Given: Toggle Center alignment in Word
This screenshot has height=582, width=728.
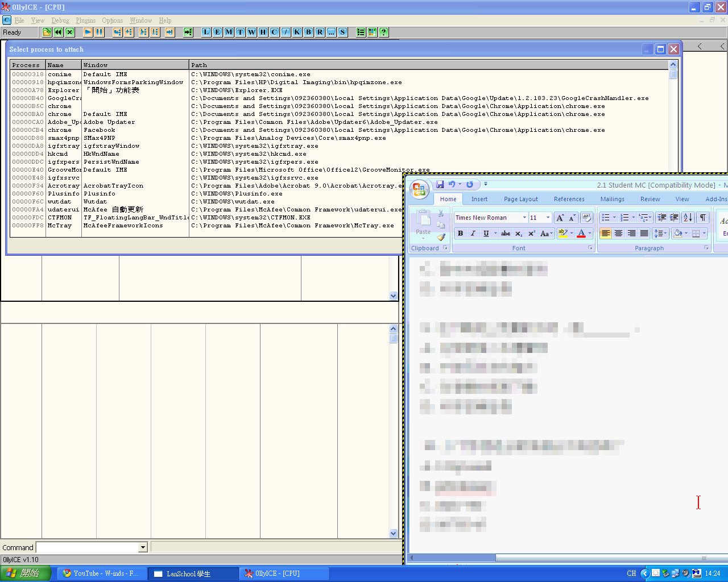Looking at the screenshot, I should [x=618, y=234].
